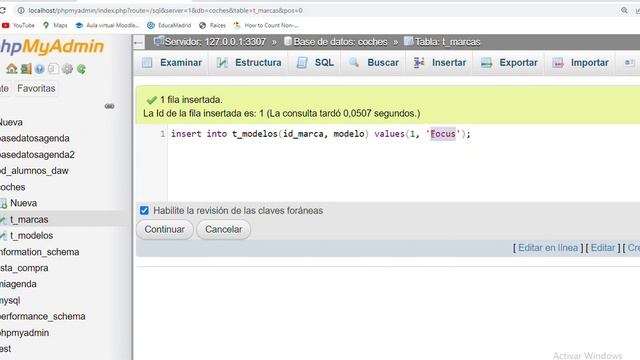Click the Continuar button
The image size is (640, 360).
point(164,229)
